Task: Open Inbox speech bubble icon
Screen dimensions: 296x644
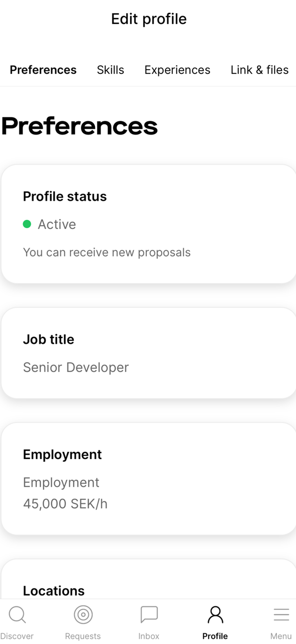Action: pos(149,614)
